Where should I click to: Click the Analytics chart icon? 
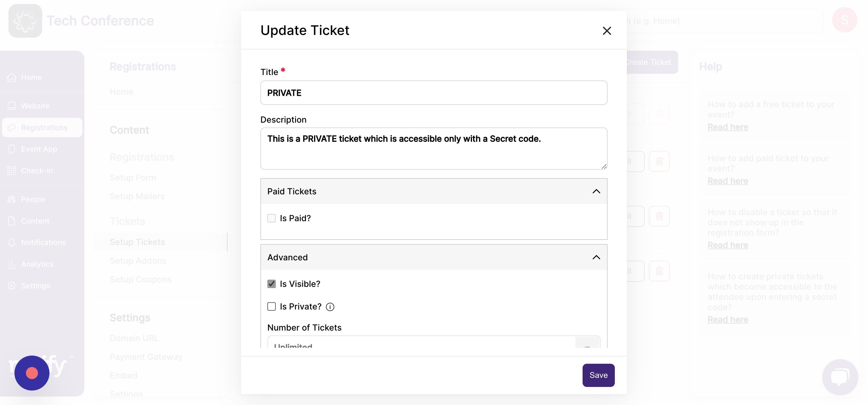(12, 264)
